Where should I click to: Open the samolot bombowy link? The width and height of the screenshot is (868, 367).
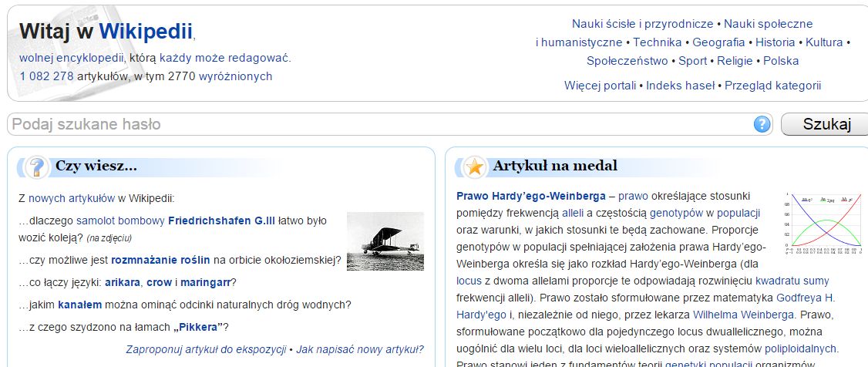[121, 221]
